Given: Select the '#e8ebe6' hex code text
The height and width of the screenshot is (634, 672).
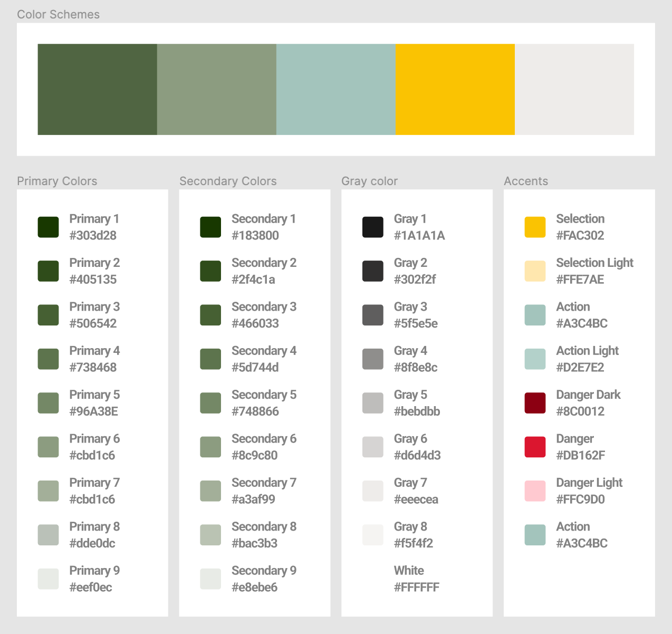Looking at the screenshot, I should pos(254,587).
